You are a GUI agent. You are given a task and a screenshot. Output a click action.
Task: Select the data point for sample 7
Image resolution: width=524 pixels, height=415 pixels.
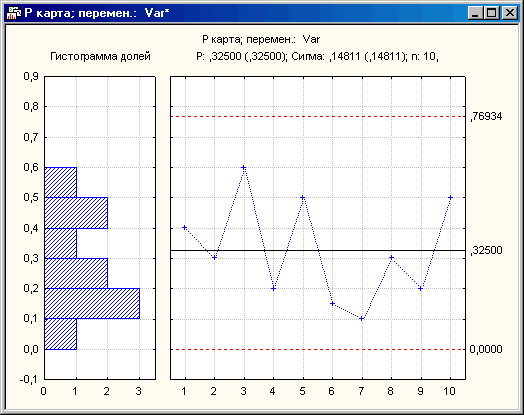[x=362, y=319]
